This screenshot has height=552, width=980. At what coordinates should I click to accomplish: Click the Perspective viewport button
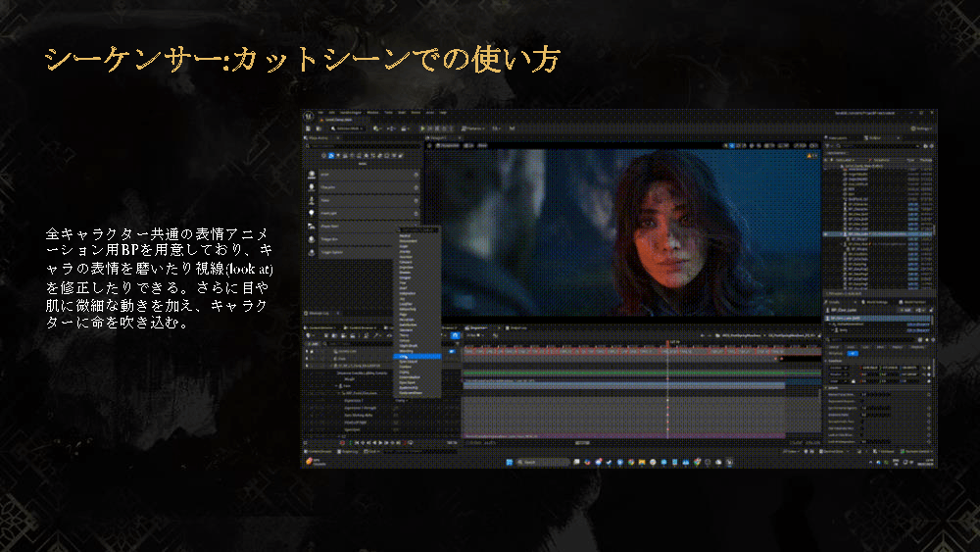[448, 145]
